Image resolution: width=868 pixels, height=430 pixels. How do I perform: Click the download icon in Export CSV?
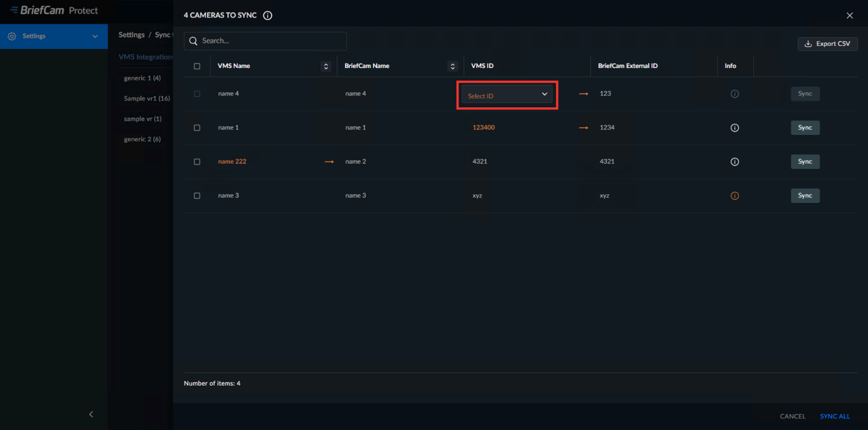pos(808,44)
